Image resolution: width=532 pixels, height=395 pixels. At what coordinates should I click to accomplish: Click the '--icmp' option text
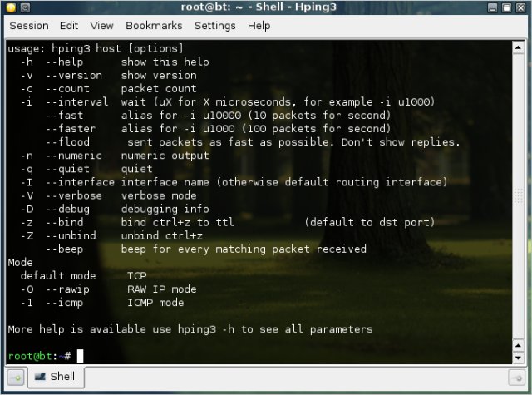pos(65,303)
